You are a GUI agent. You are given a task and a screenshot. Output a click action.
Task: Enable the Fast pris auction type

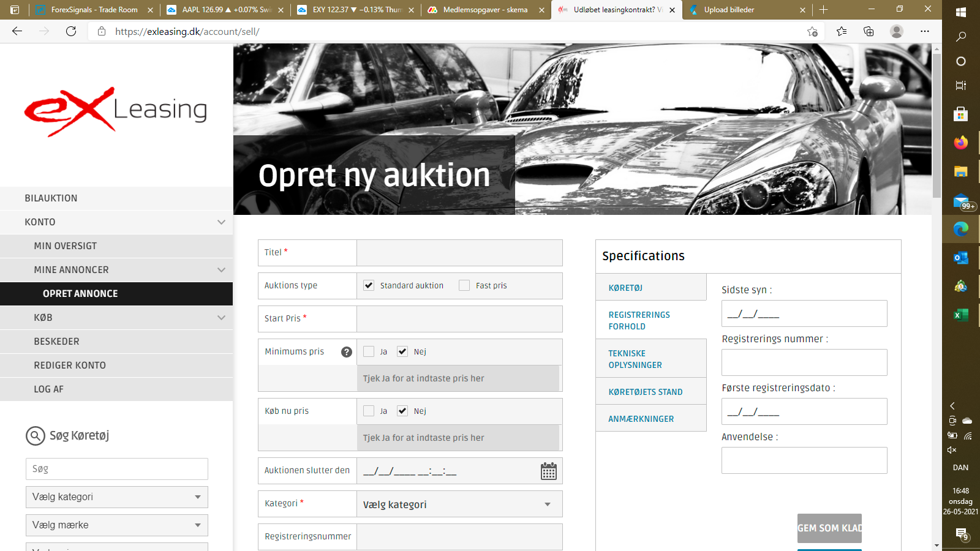(464, 285)
